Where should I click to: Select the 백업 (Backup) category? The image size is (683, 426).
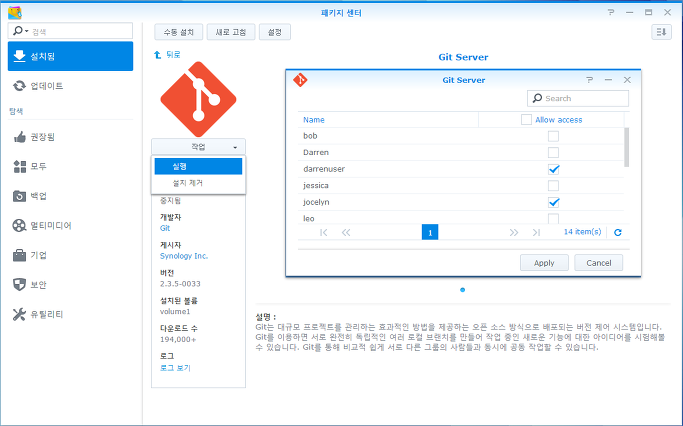[x=70, y=196]
